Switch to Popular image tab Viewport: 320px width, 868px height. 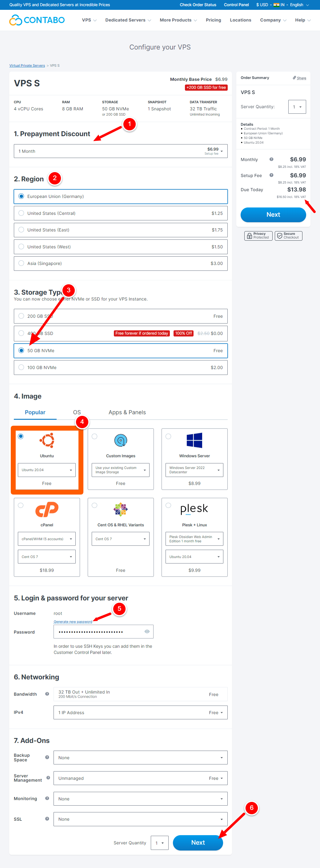pos(35,412)
